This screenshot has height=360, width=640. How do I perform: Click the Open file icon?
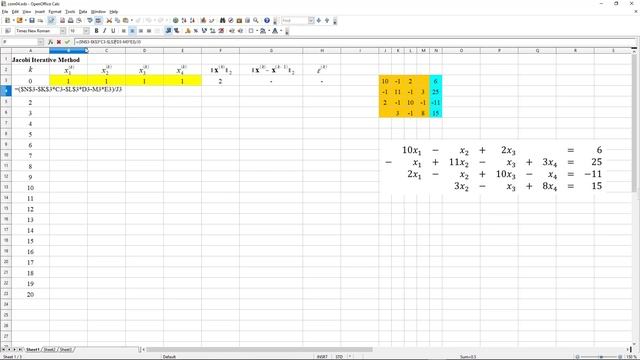click(19, 20)
